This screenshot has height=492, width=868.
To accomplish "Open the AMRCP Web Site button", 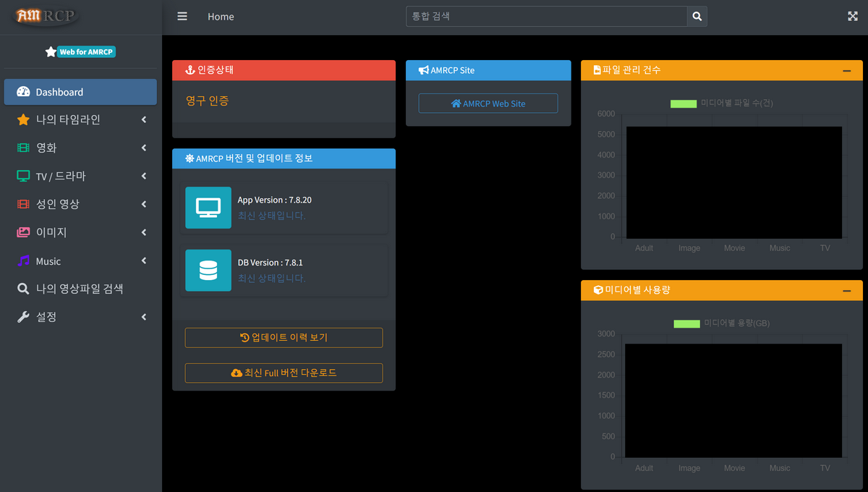I will (x=488, y=103).
